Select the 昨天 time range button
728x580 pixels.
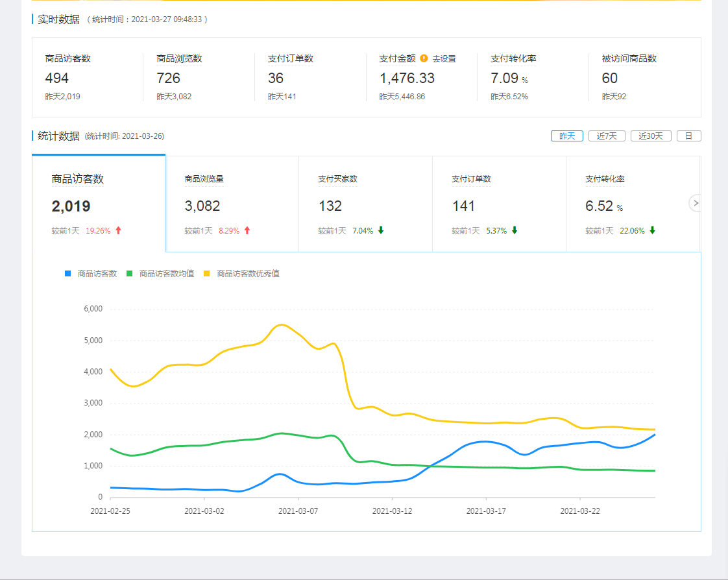(567, 136)
